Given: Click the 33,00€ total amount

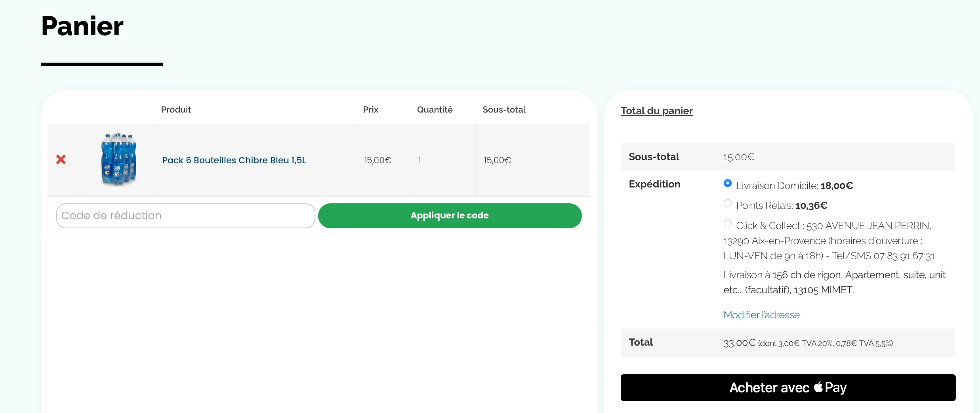Looking at the screenshot, I should pyautogui.click(x=739, y=343).
